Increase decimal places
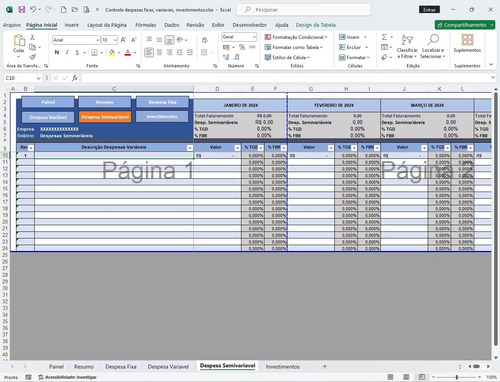Screen dimensions: 500x382 (226, 57)
